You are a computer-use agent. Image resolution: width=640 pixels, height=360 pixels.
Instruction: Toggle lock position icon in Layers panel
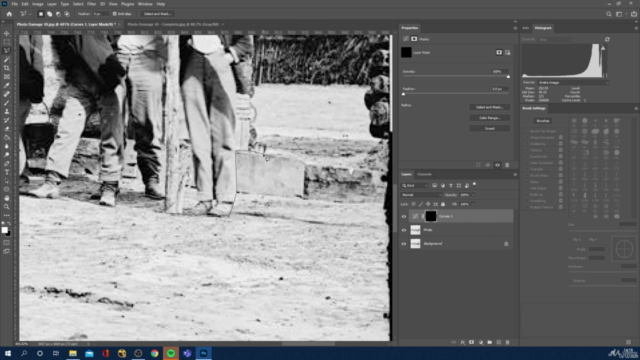(428, 204)
